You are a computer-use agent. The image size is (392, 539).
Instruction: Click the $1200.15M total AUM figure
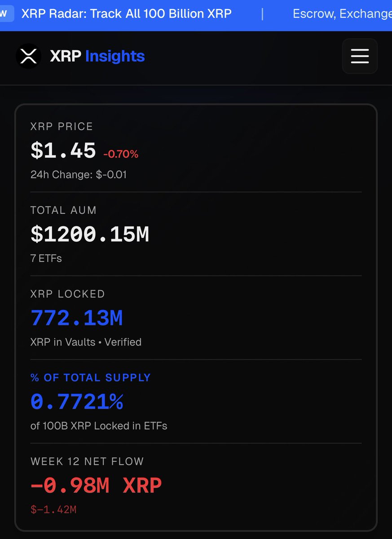(x=90, y=234)
